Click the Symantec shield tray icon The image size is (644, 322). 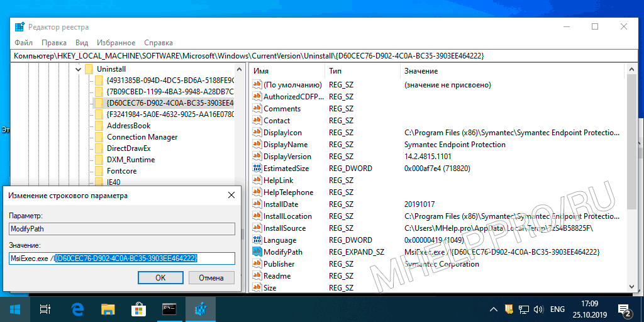tap(508, 309)
